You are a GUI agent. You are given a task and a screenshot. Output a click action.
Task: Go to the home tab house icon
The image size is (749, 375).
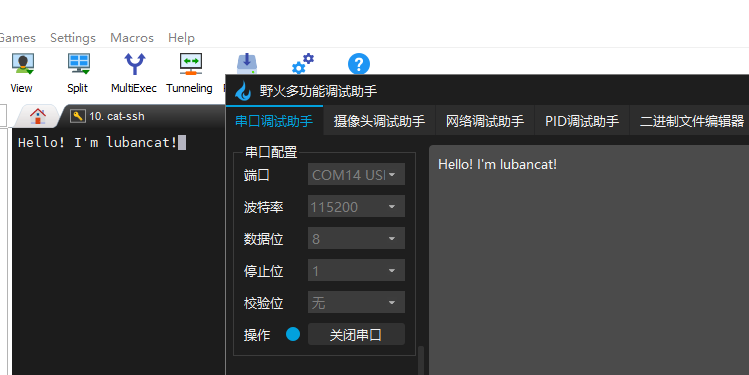click(38, 116)
